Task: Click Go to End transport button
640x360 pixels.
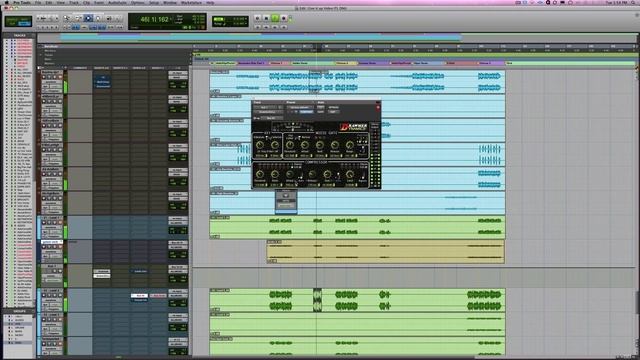Action: click(284, 27)
